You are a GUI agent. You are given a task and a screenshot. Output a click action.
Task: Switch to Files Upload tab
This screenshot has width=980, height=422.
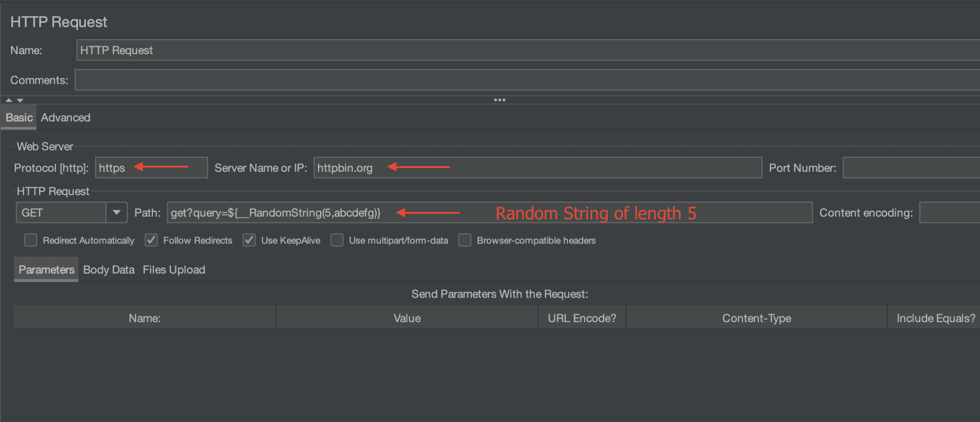(174, 270)
